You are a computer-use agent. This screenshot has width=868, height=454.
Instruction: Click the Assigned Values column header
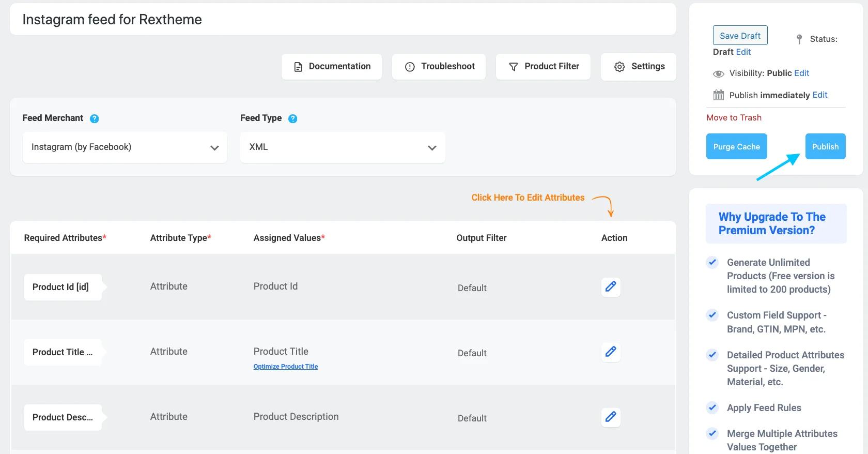289,238
